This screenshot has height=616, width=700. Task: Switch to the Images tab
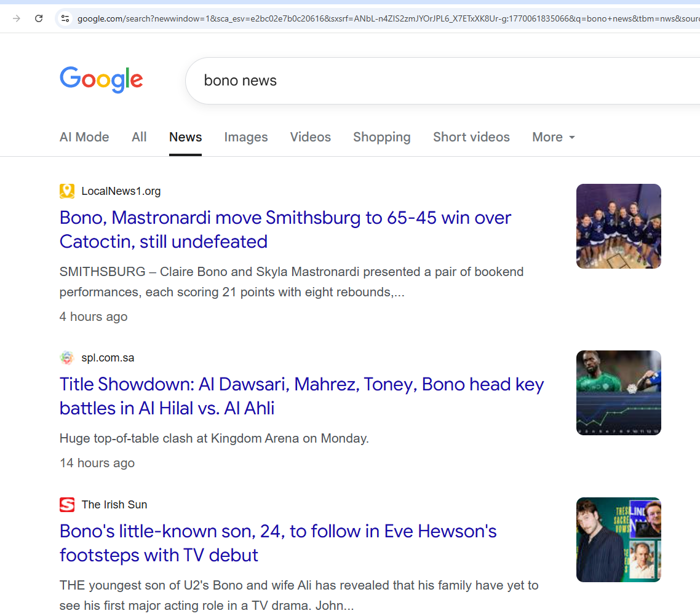246,137
